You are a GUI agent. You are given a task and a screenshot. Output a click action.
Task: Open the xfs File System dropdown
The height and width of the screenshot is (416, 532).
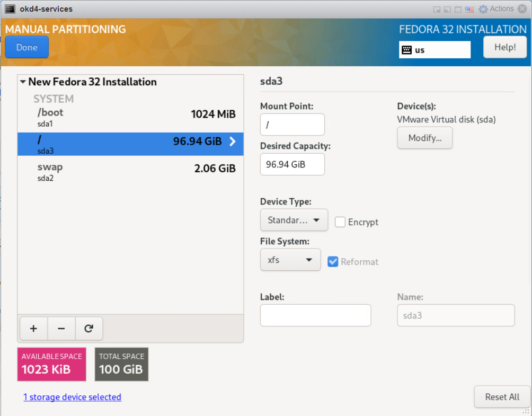tap(290, 260)
